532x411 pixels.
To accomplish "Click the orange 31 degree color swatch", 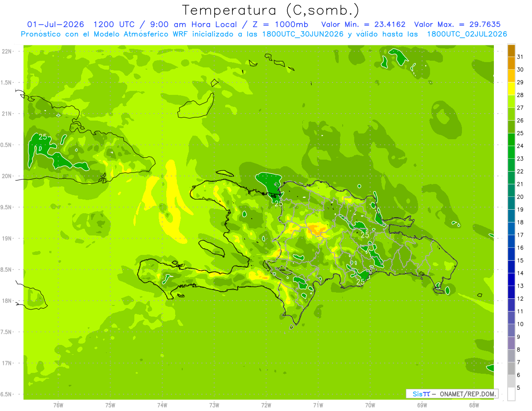I will point(511,51).
